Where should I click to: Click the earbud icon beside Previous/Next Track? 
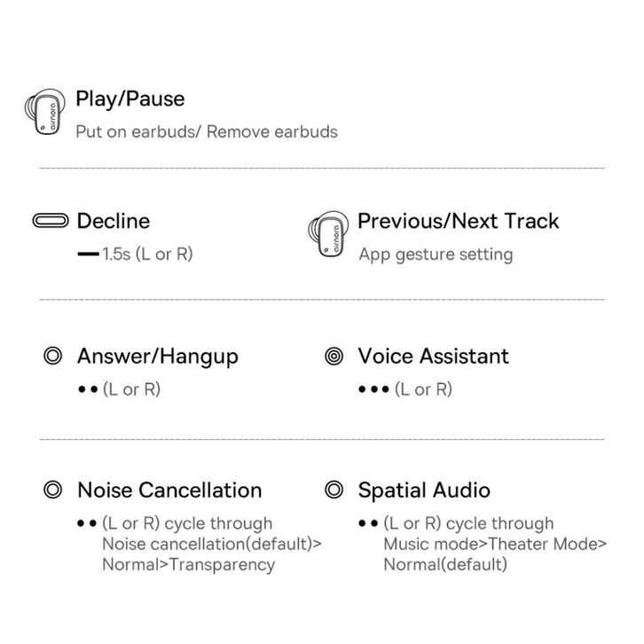[328, 234]
